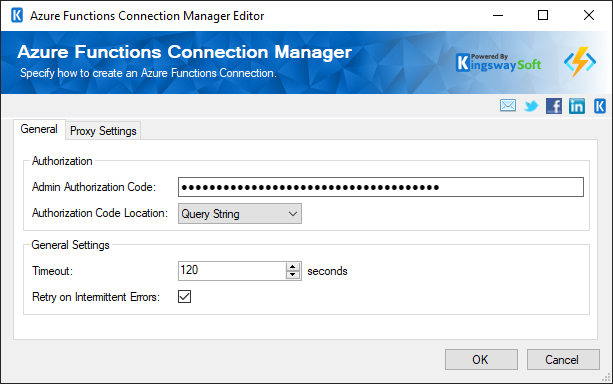This screenshot has width=613, height=384.
Task: Click the 'Admin Authorization Code:' label
Action: click(x=94, y=187)
